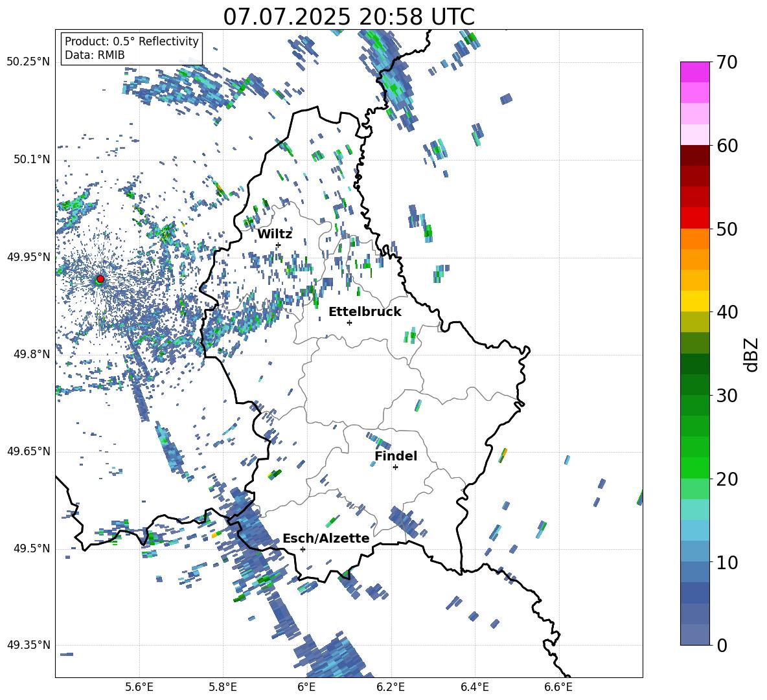Click the 49.5°N latitude label

tap(31, 548)
